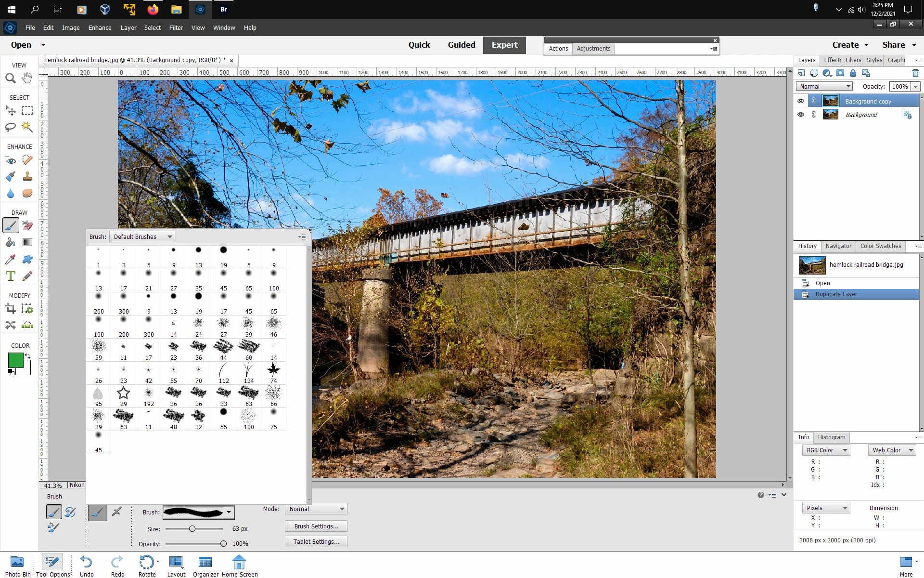Hide the Background copy layer
This screenshot has height=578, width=924.
[801, 101]
